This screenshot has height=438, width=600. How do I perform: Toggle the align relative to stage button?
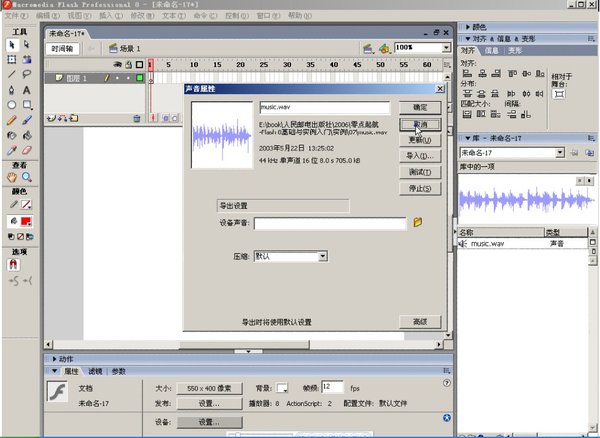point(558,95)
